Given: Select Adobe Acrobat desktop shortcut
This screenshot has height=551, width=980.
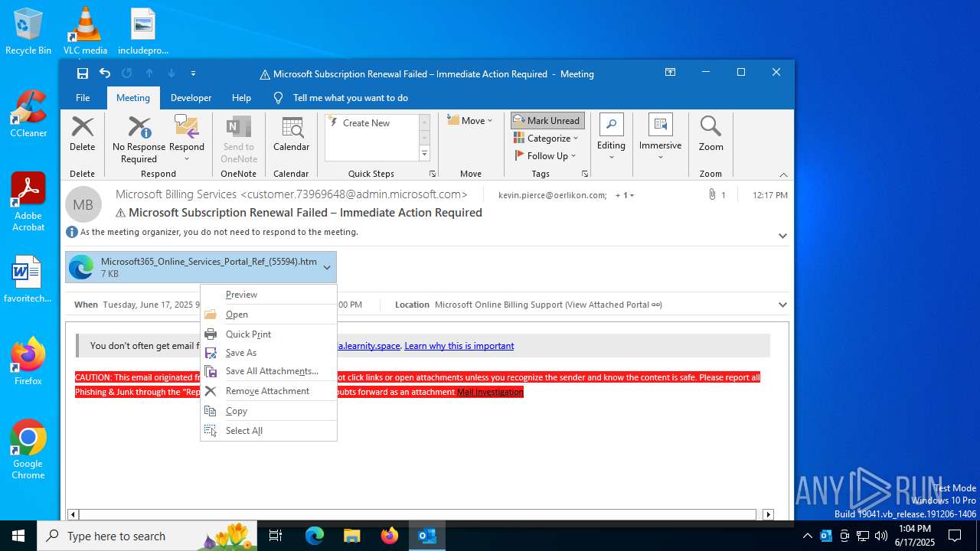Looking at the screenshot, I should [28, 202].
